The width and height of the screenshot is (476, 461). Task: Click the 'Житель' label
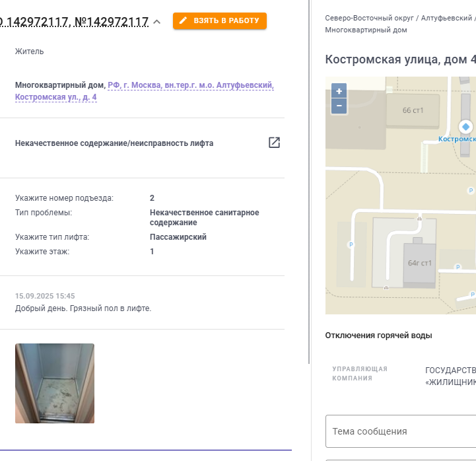point(30,52)
